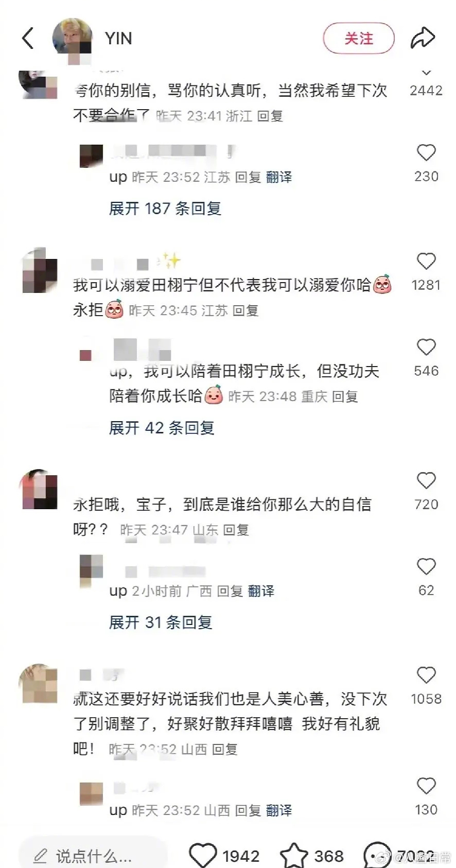Tap the heart above 62 likes
The height and width of the screenshot is (868, 456).
pos(426,566)
